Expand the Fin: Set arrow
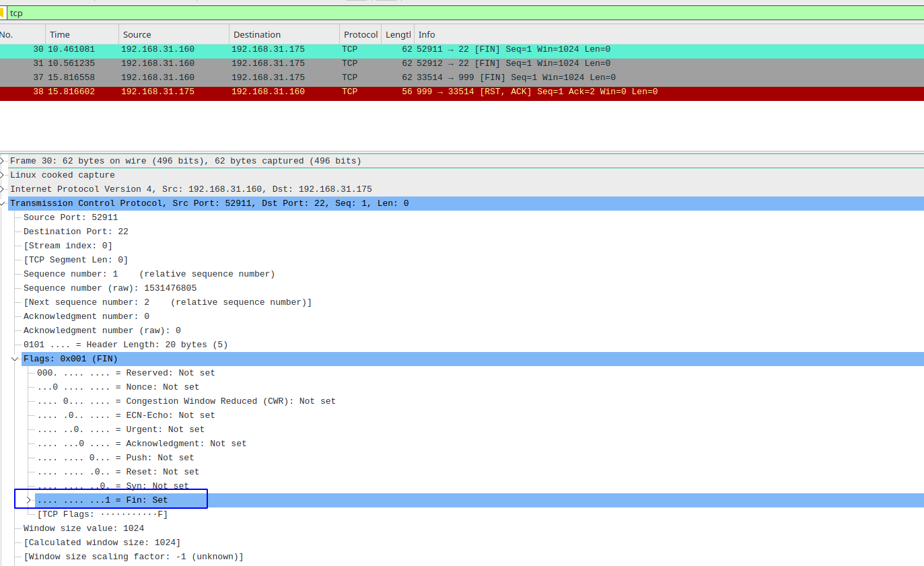The height and width of the screenshot is (566, 924). [x=29, y=500]
